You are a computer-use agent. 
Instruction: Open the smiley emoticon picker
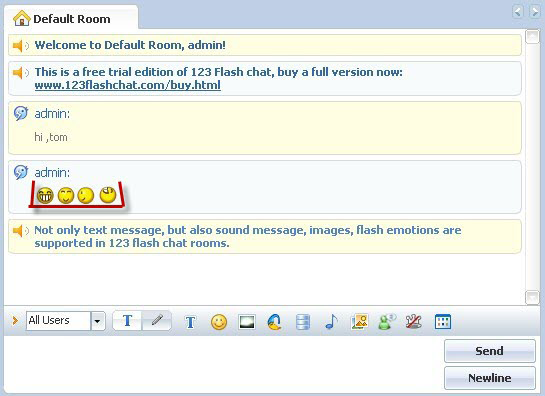219,322
